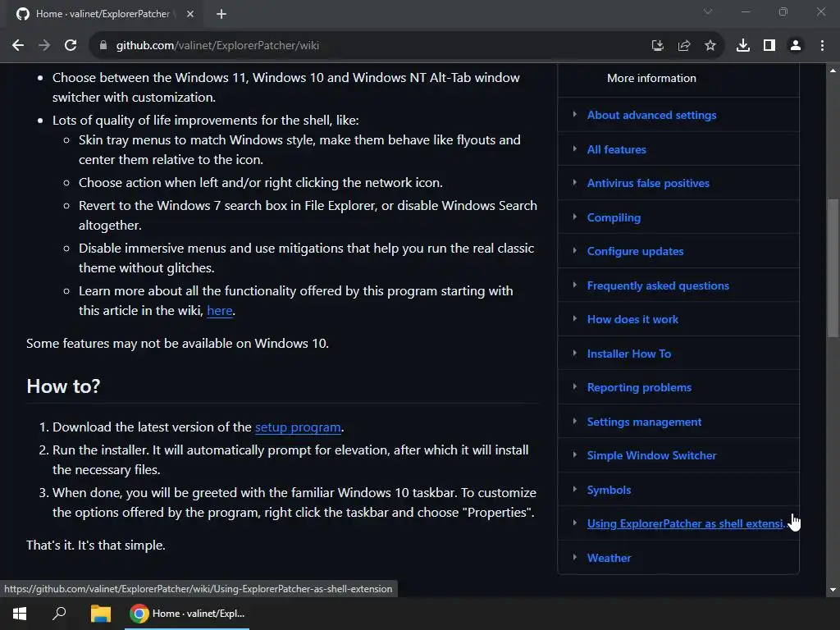Viewport: 840px width, 630px height.
Task: Close the ExplorerPatcher tab
Action: (x=190, y=14)
